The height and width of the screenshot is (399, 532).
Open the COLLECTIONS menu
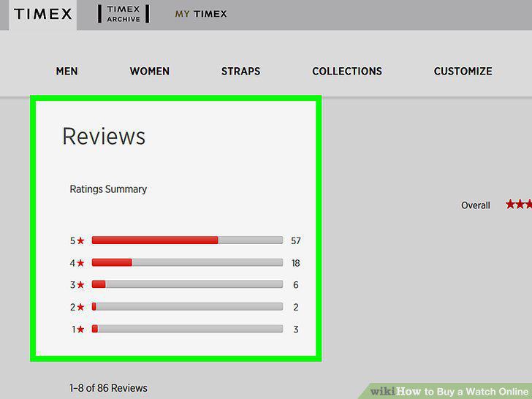(346, 72)
